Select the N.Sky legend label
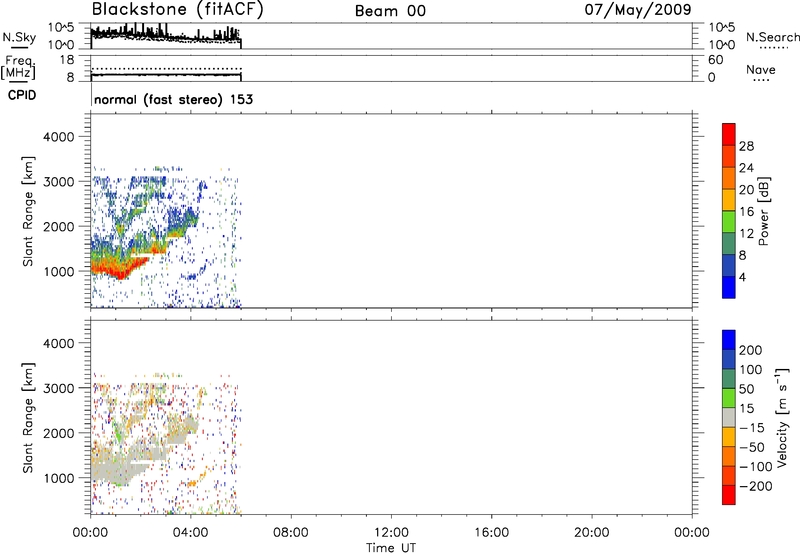The image size is (800, 554). (x=19, y=37)
